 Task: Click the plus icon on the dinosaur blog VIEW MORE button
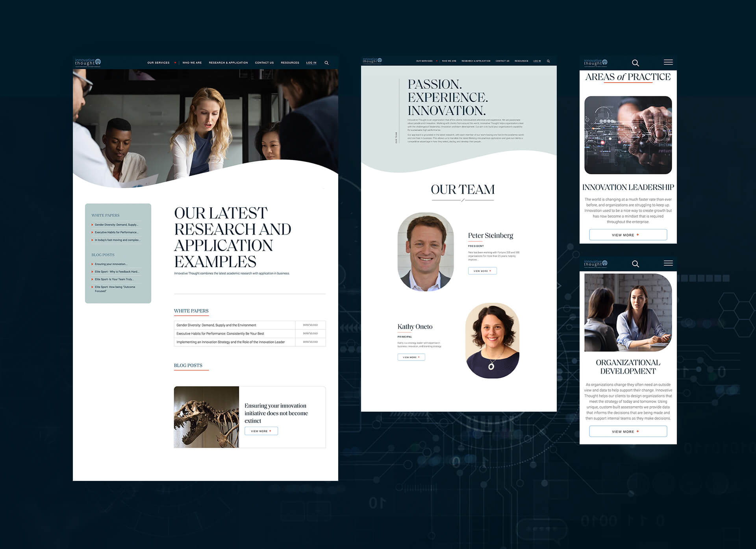pos(270,431)
